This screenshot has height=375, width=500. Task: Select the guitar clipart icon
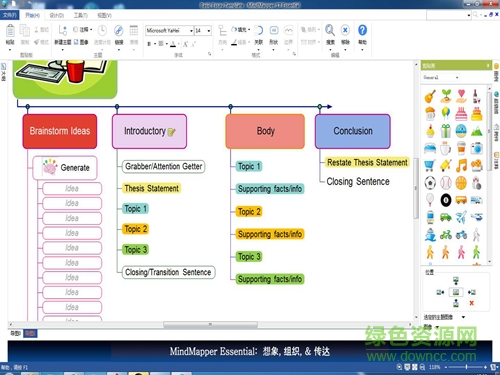(430, 96)
